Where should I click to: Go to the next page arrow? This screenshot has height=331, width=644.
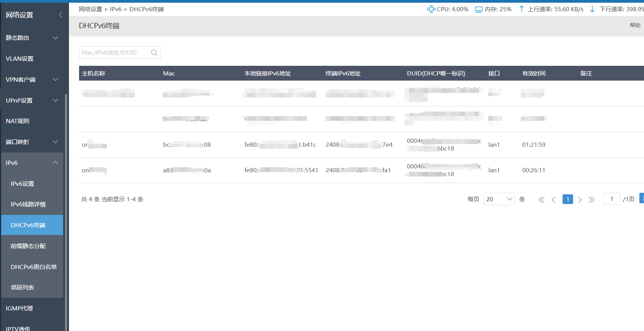(x=580, y=200)
